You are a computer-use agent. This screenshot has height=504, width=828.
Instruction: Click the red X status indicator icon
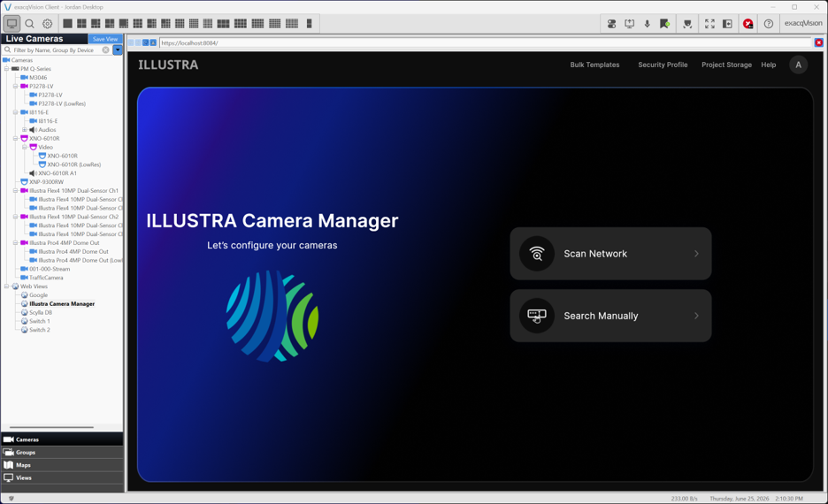(x=747, y=24)
